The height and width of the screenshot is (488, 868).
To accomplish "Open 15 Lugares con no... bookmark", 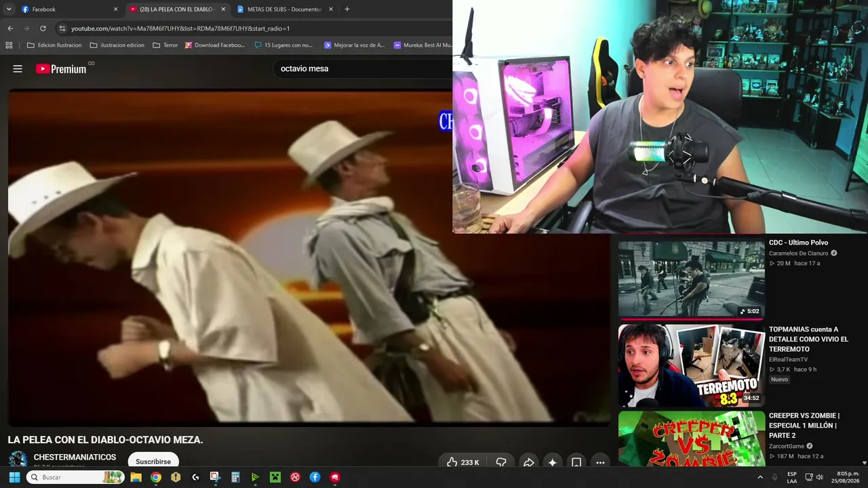I will click(284, 45).
